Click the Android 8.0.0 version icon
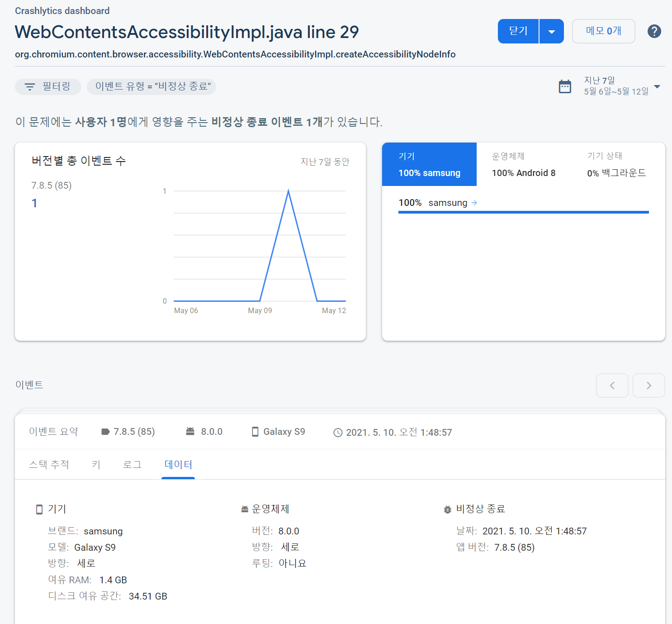Screen dimensions: 672x624 pyautogui.click(x=190, y=432)
